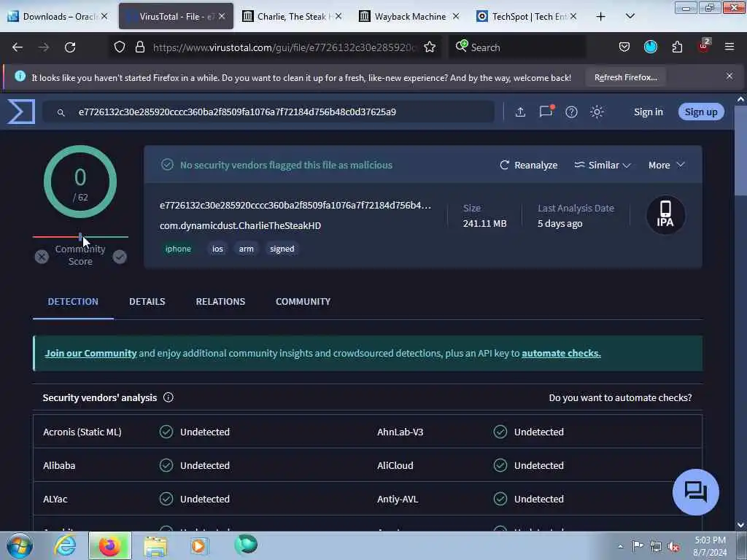Click the Refresh Firefox button
This screenshot has width=747, height=560.
pos(625,77)
